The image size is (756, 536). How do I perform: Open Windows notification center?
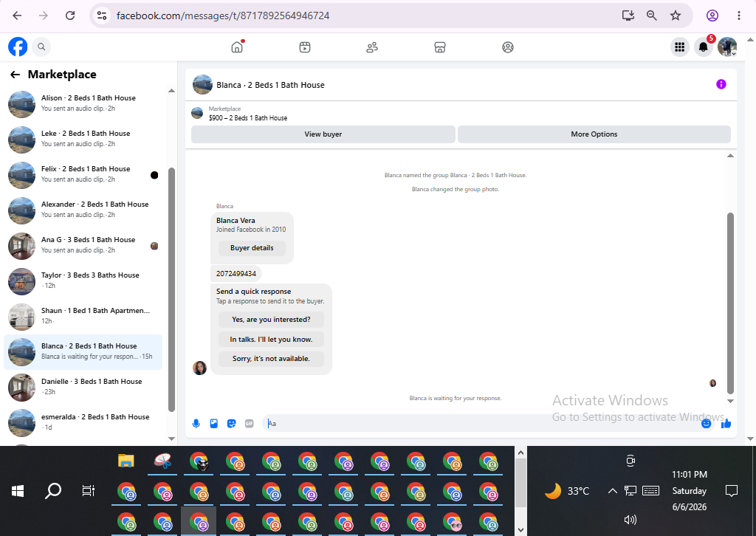coord(732,491)
